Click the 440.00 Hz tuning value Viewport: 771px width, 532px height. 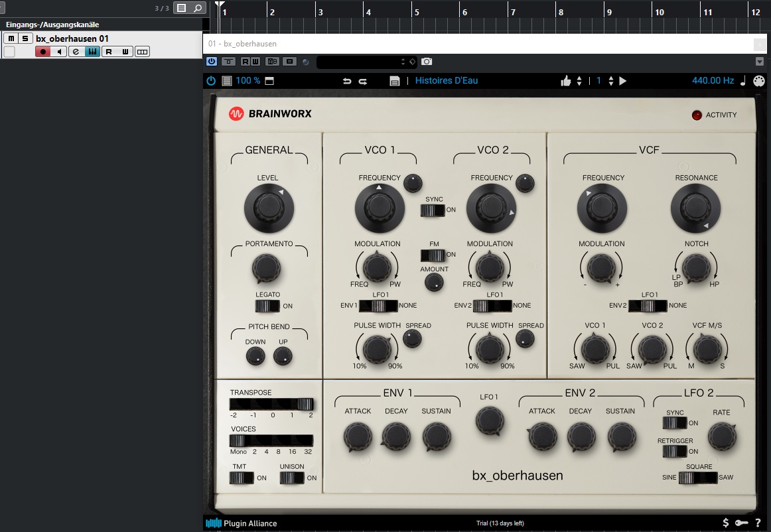tap(713, 81)
